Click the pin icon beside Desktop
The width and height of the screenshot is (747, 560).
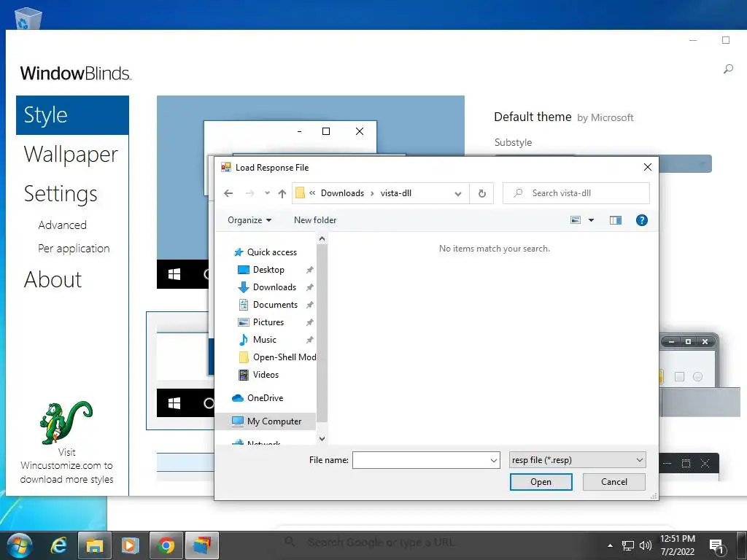click(x=309, y=270)
